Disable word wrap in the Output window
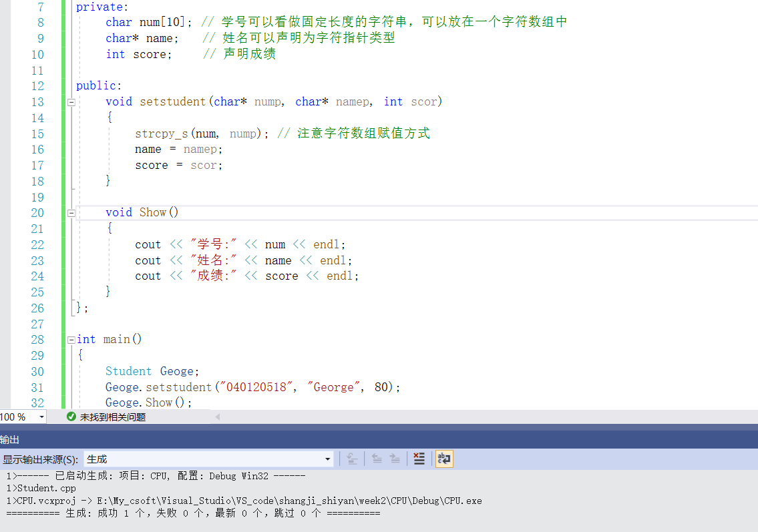The height and width of the screenshot is (532, 758). 444,459
